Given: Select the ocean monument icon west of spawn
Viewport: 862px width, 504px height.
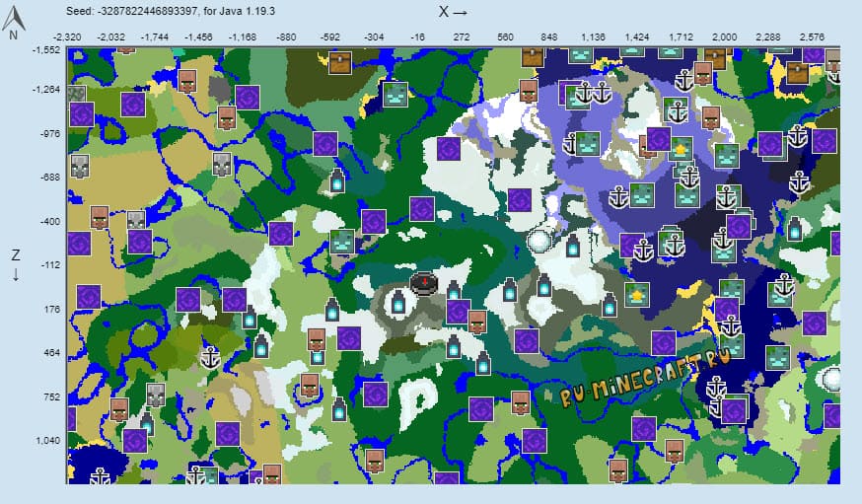Looking at the screenshot, I should click(342, 242).
